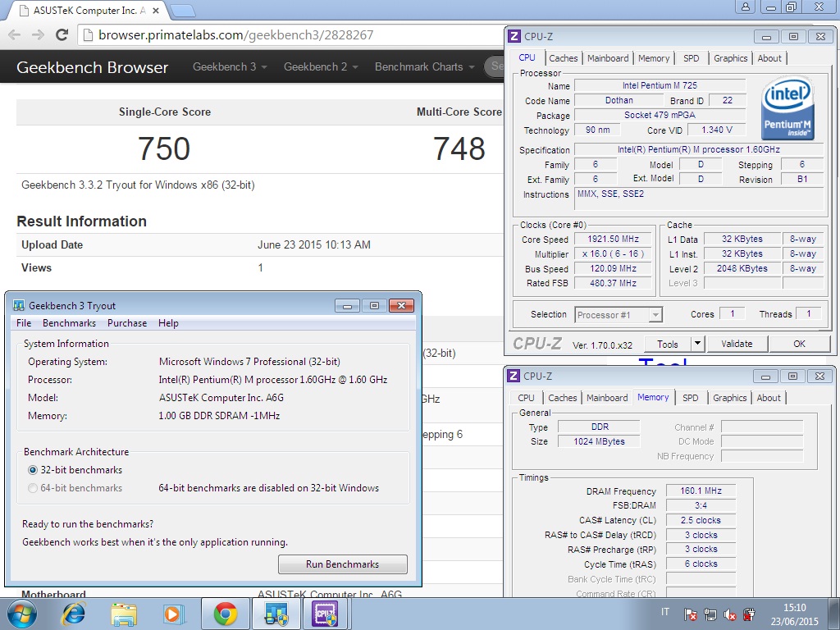Click the Chrome user profile icon
This screenshot has height=630, width=840.
[x=745, y=7]
